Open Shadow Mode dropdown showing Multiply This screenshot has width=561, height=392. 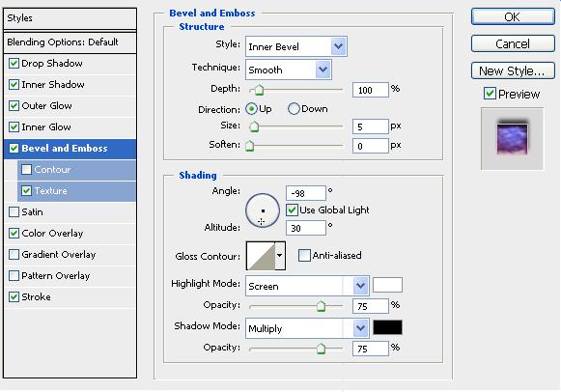click(x=307, y=328)
